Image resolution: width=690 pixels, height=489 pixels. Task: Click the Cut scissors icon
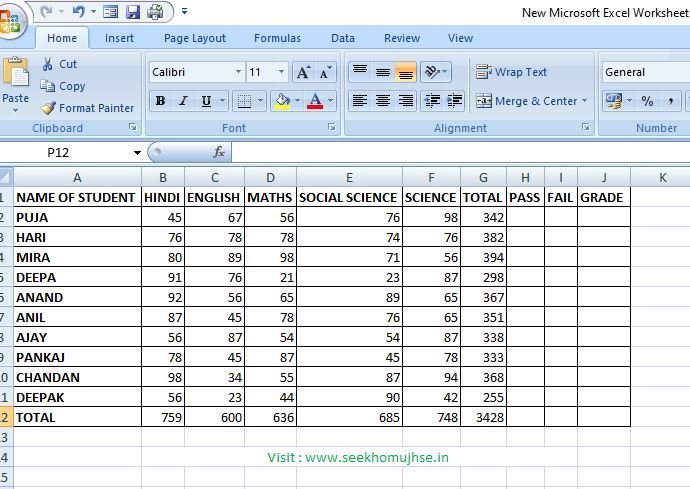click(48, 64)
